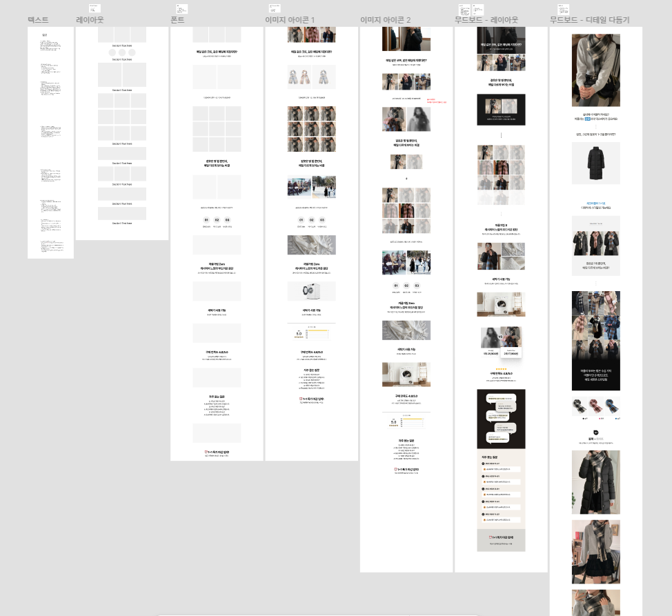Select the black padded coat image in 디테일 다듬기

click(x=595, y=163)
